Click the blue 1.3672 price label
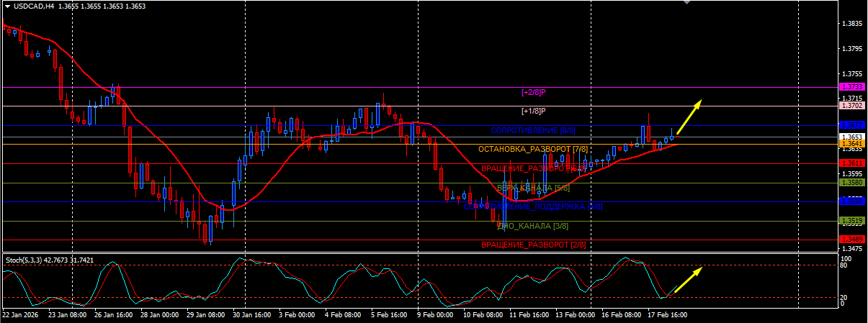The image size is (868, 323). coord(852,125)
